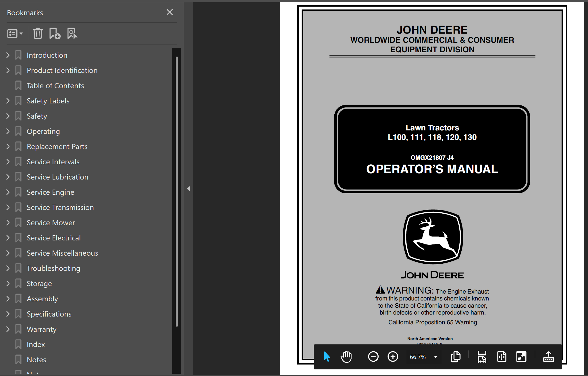Expand the Warranty bookmark
The height and width of the screenshot is (376, 588).
(8, 329)
